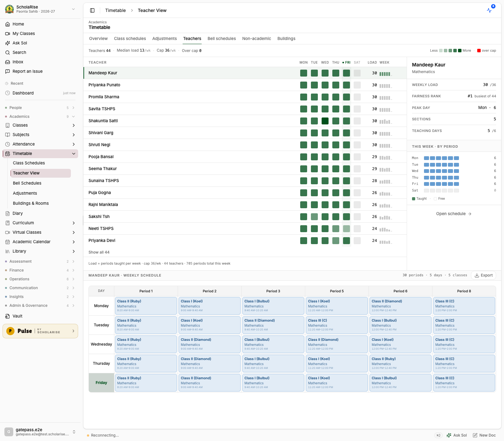Open Home from sidebar
Screen dimensions: 504x441
click(x=40, y=24)
